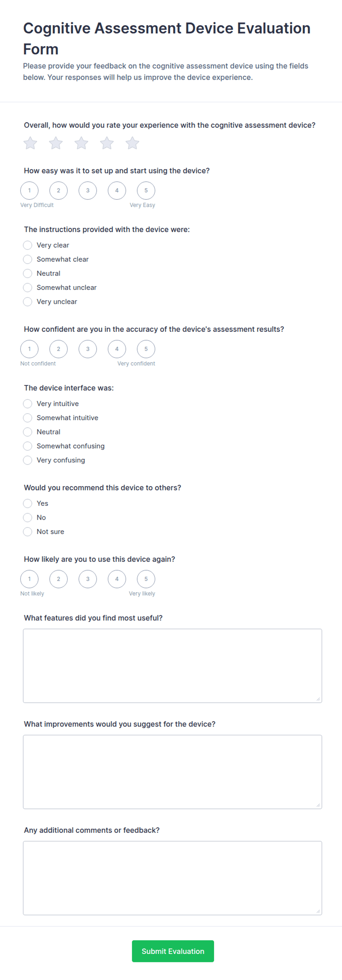Select 4 on likelihood to use again
342x980 pixels.
[x=117, y=579]
